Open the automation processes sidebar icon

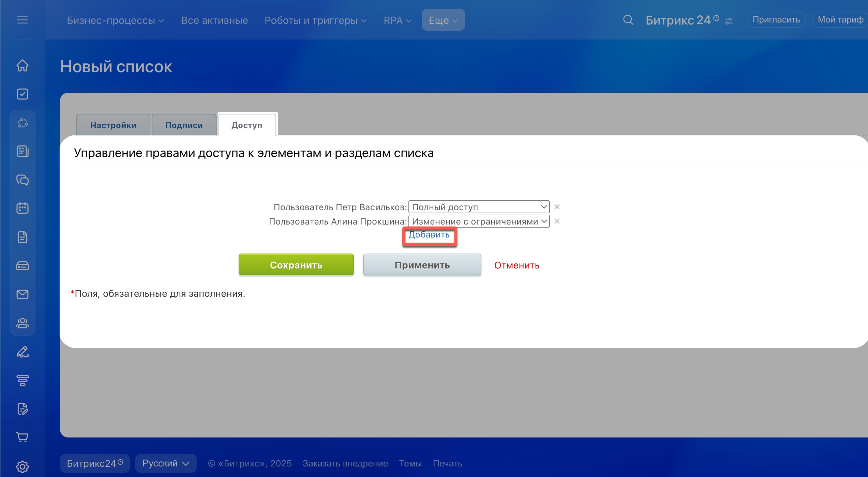[23, 123]
